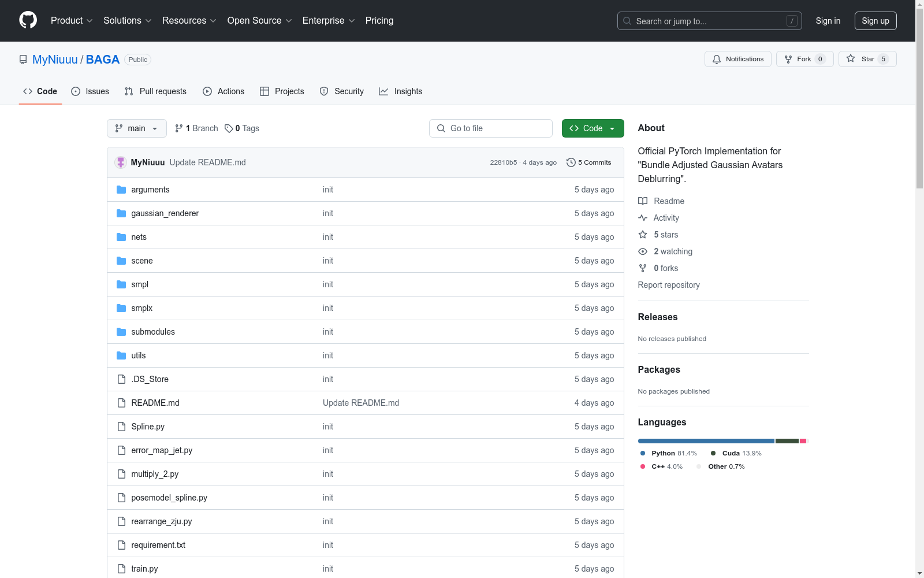Screen dimensions: 924x578
Task: Open the green Code dropdown button
Action: (x=593, y=128)
